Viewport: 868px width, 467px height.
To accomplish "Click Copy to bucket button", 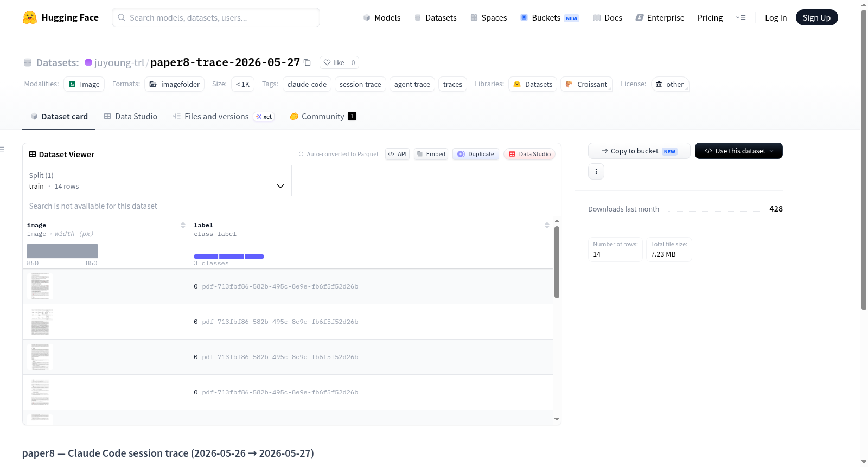I will pos(639,151).
